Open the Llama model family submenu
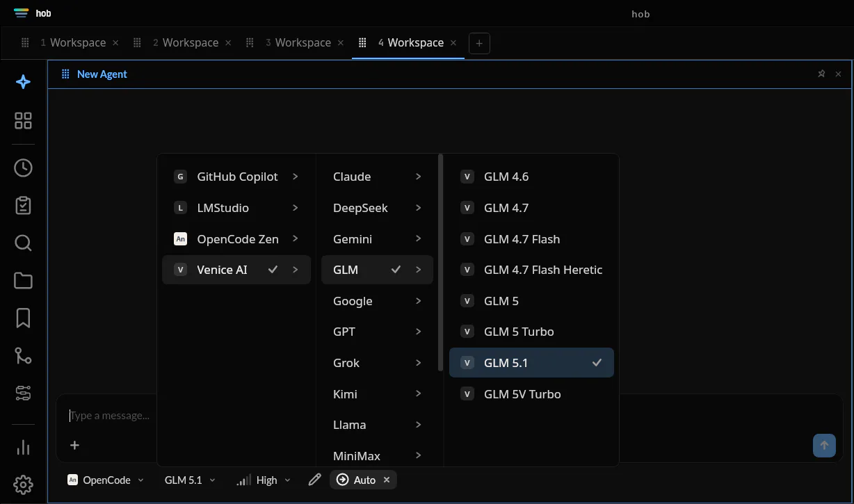The image size is (854, 504). pyautogui.click(x=377, y=425)
